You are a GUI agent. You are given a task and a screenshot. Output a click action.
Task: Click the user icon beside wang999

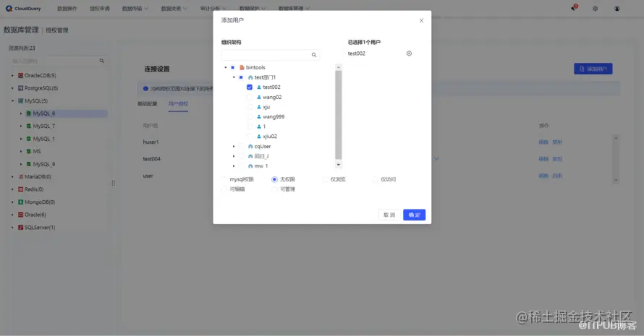[259, 116]
